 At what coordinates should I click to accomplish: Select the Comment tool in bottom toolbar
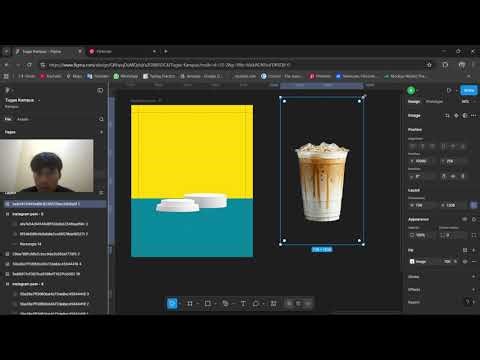[256, 303]
